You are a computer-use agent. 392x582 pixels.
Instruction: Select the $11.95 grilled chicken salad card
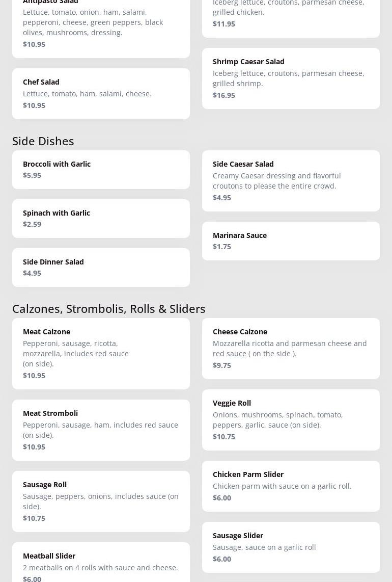290,15
